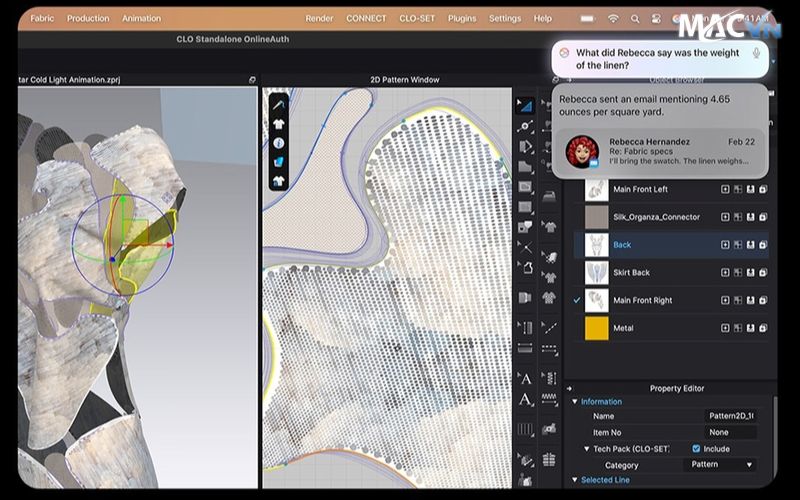Open Spotlight search in the menu bar
Screen dimensions: 800x500
tap(635, 18)
